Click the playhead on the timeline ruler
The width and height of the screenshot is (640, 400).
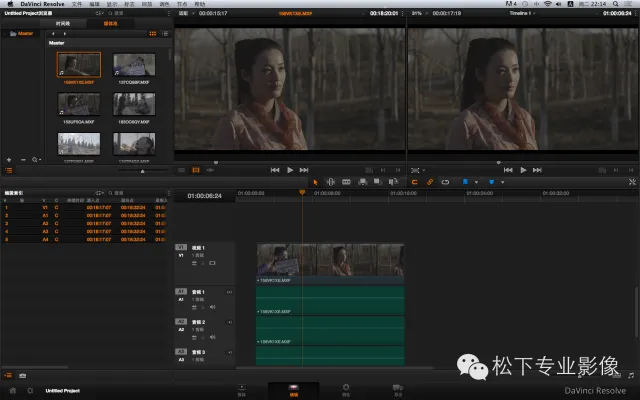[302, 192]
